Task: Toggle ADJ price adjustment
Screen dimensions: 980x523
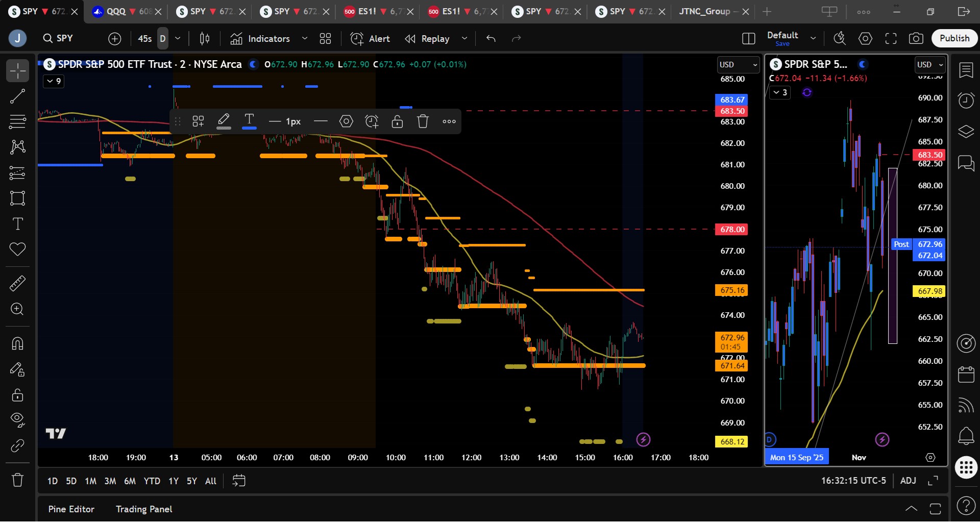Action: pos(908,481)
